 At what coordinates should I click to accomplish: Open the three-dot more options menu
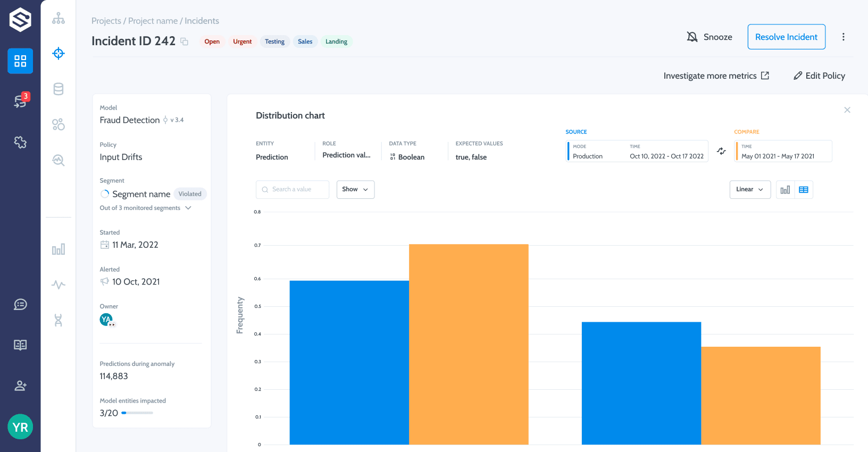pyautogui.click(x=843, y=37)
